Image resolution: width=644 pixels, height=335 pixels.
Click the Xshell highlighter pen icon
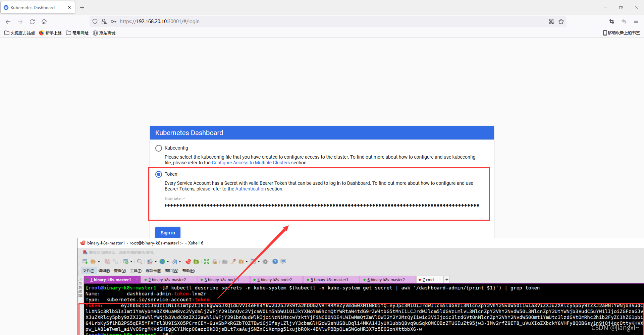coord(233,262)
